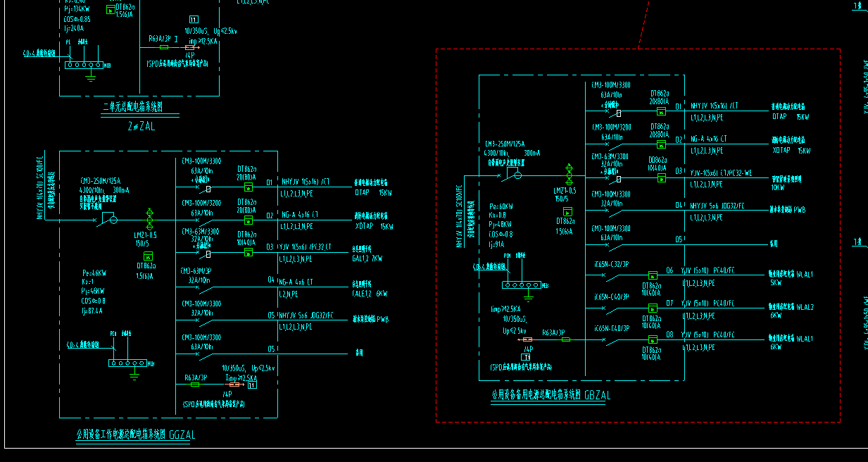Click the green meter symbol on GBZAL circuit D3

click(661, 178)
